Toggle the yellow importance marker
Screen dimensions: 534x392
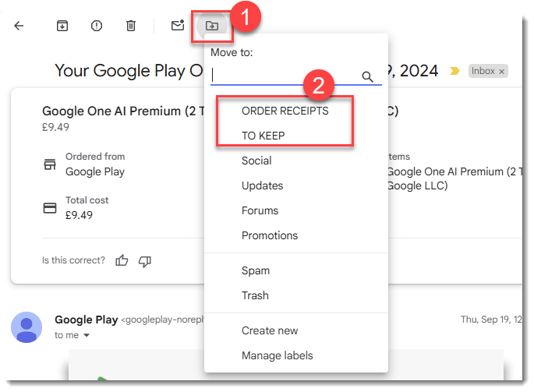pyautogui.click(x=454, y=71)
